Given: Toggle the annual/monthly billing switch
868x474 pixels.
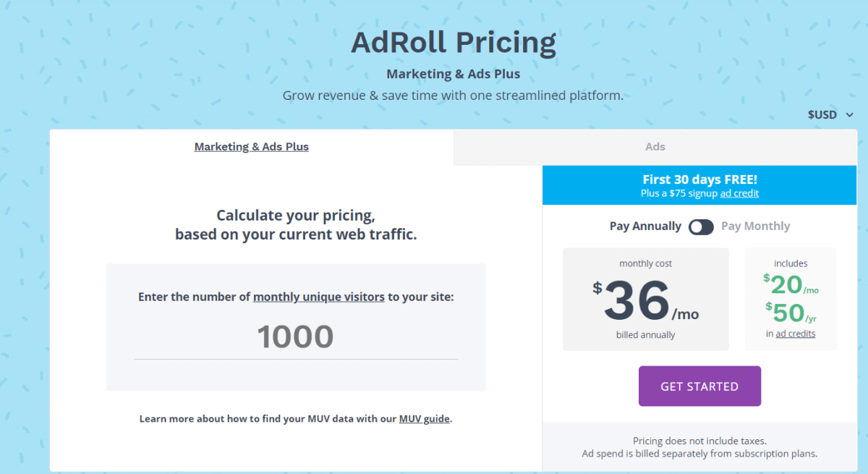Looking at the screenshot, I should coord(701,227).
